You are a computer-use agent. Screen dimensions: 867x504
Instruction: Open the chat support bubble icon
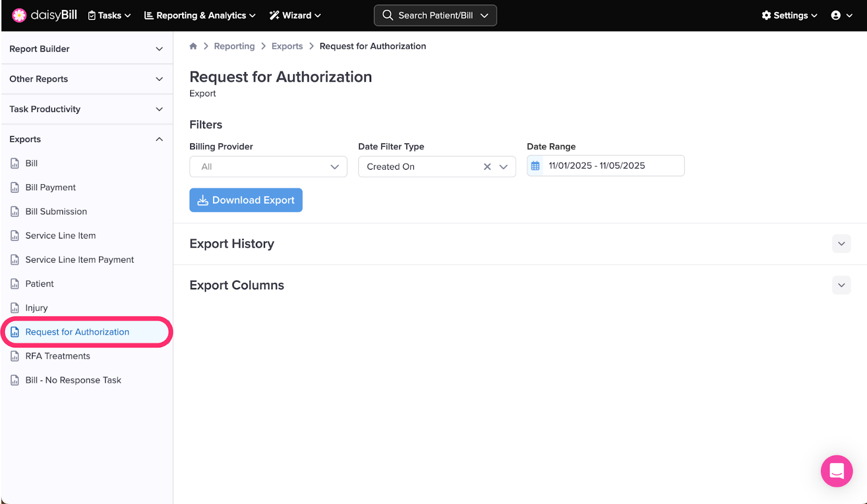click(x=836, y=471)
